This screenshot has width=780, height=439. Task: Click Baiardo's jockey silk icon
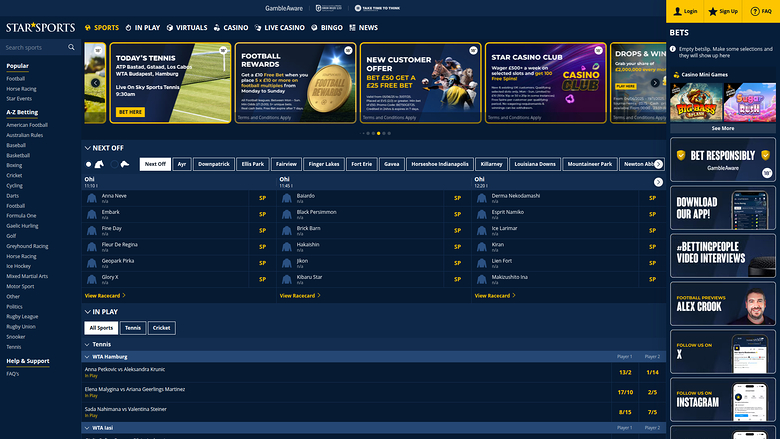coord(287,198)
